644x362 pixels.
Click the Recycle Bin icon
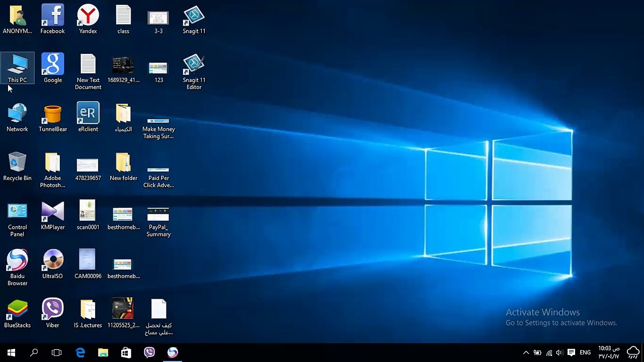point(17,166)
